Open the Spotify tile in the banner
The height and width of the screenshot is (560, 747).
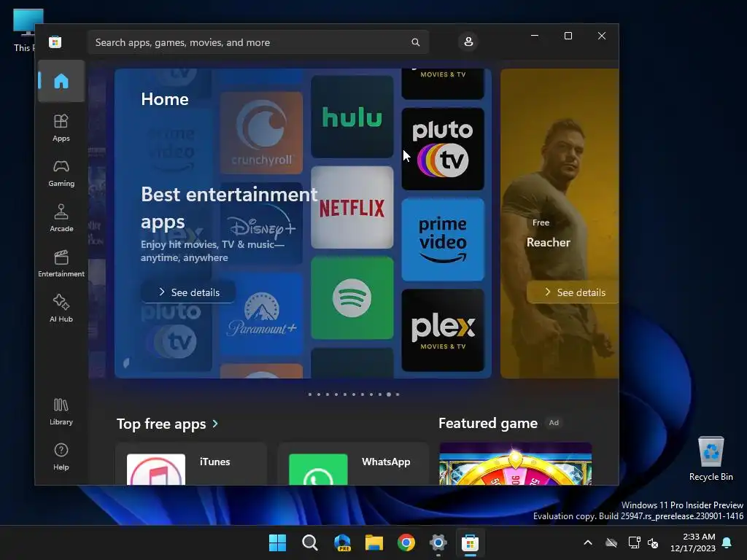coord(352,298)
